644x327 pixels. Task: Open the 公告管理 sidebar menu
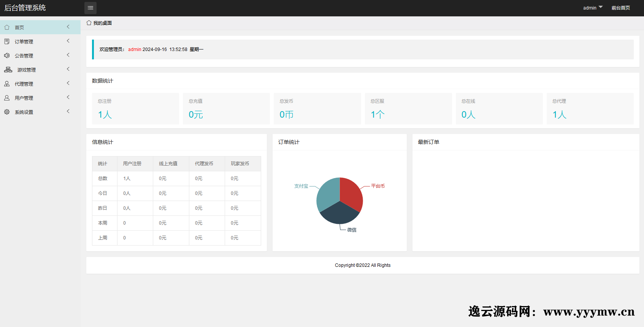pos(40,56)
